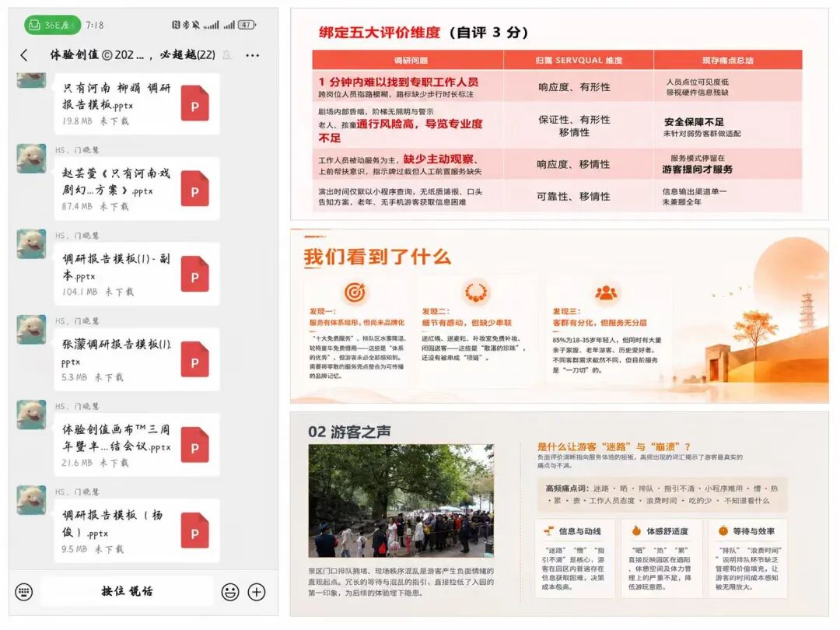Tap avatar beside 杨俊 report message
This screenshot has width=840, height=630.
coord(31,500)
